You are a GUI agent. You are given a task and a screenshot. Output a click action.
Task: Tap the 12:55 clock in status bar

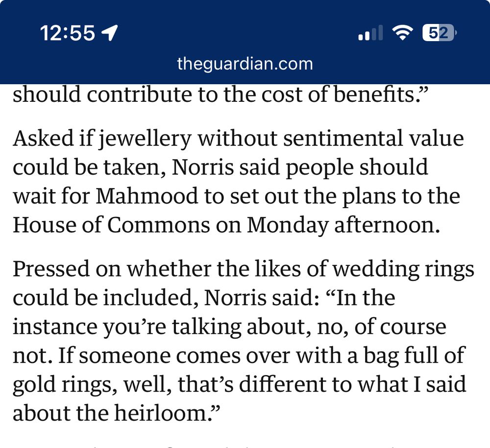(68, 33)
